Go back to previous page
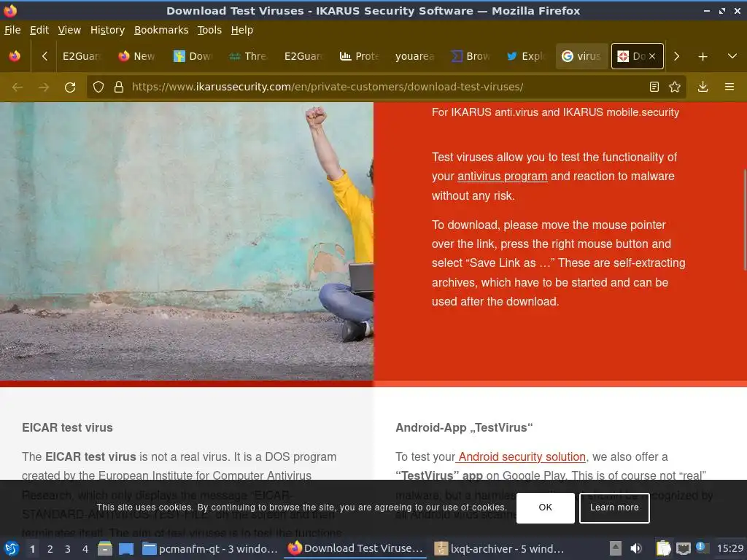 pyautogui.click(x=18, y=87)
